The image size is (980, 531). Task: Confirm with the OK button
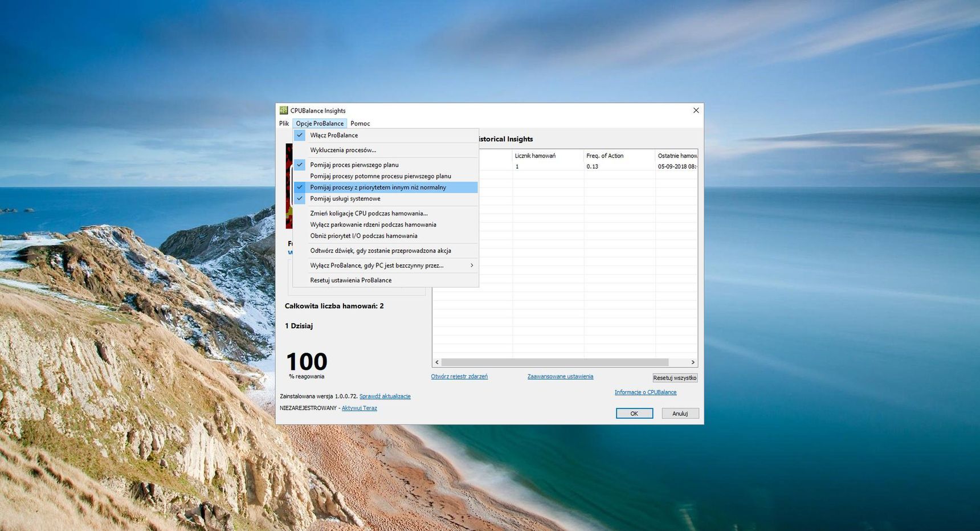pyautogui.click(x=634, y=414)
